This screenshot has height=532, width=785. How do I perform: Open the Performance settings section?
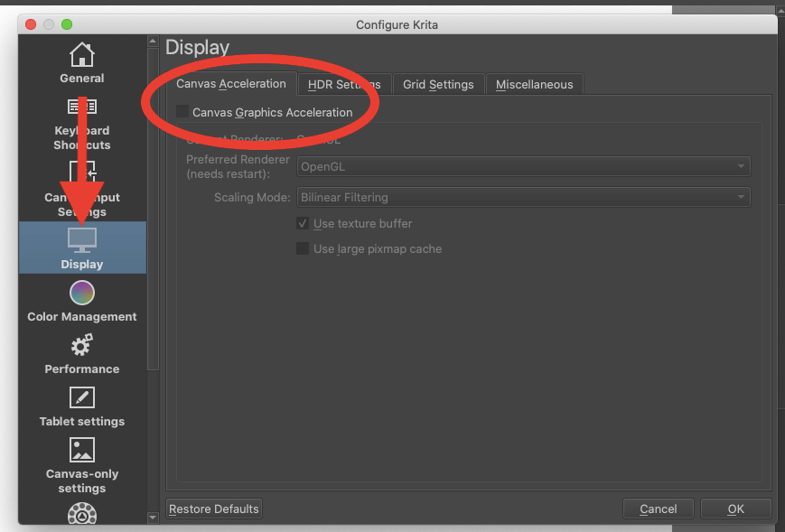[82, 354]
